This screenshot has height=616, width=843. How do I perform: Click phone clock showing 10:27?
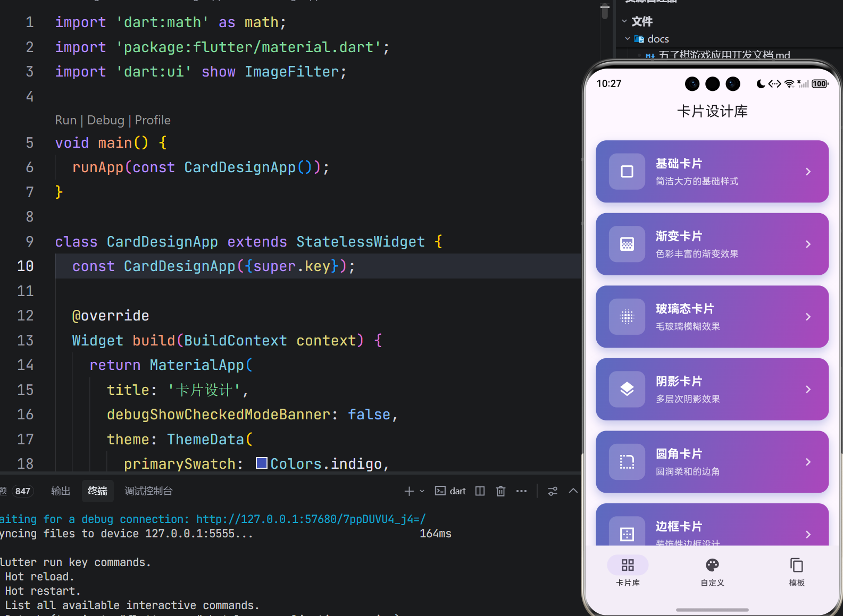pos(609,83)
